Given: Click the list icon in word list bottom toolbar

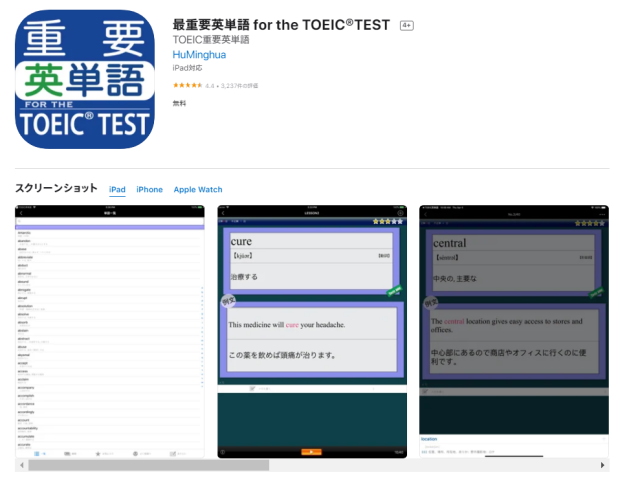Looking at the screenshot, I should click(x=37, y=454).
